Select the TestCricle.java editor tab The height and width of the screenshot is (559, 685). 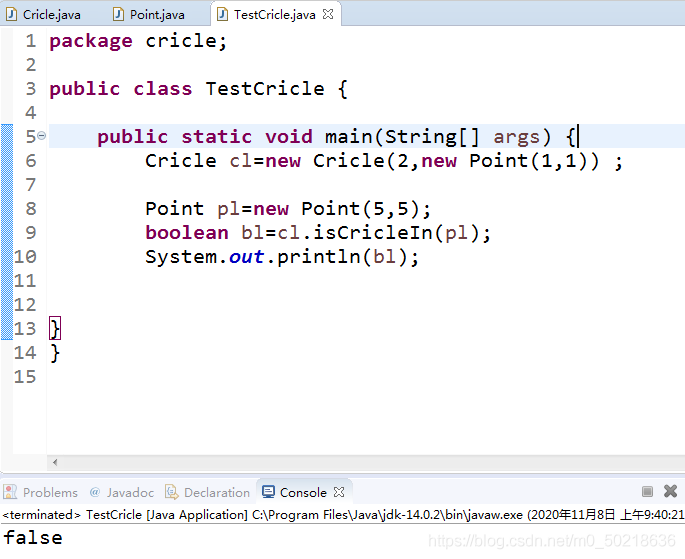point(274,14)
